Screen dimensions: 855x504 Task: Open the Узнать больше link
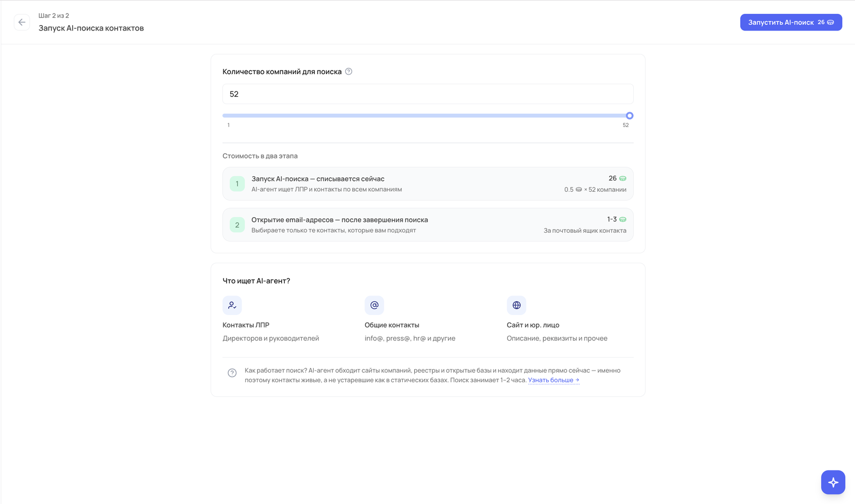click(554, 380)
